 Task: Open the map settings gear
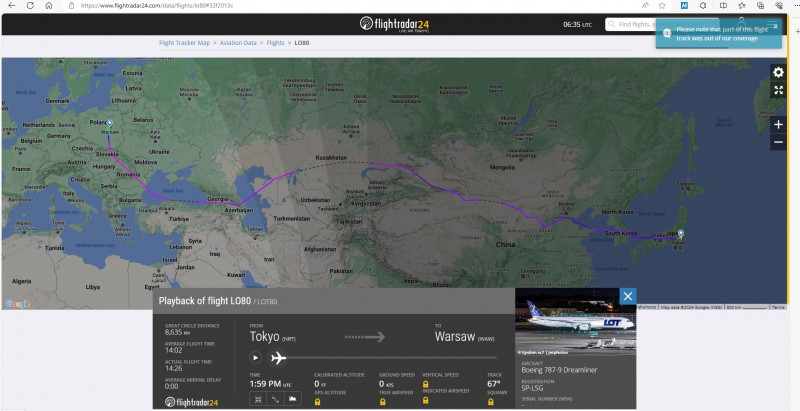click(x=778, y=72)
